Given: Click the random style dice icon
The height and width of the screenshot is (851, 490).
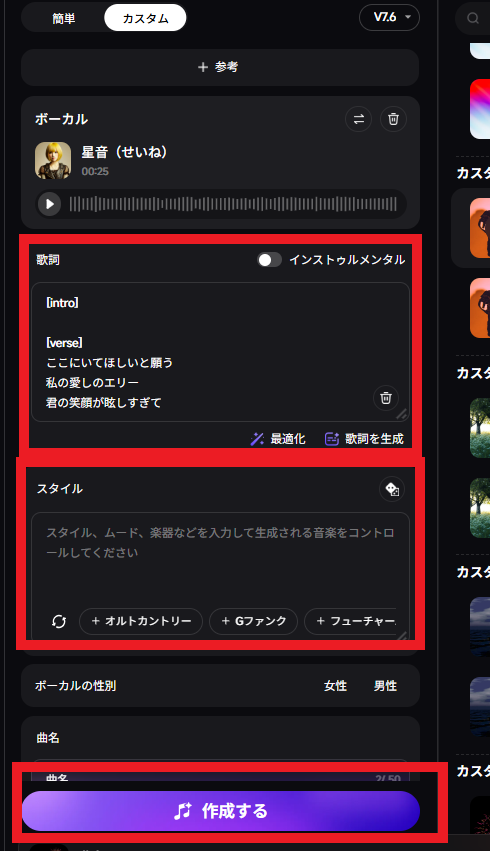Looking at the screenshot, I should click(392, 489).
